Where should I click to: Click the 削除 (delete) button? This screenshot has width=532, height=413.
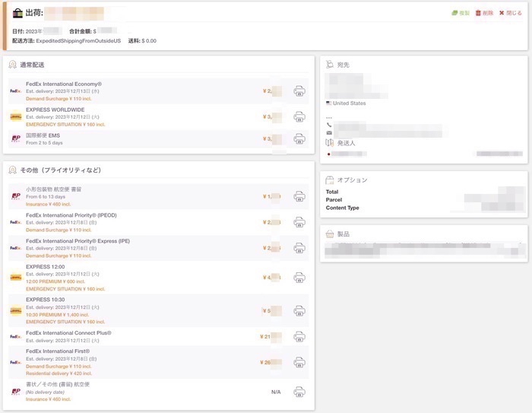(x=483, y=13)
